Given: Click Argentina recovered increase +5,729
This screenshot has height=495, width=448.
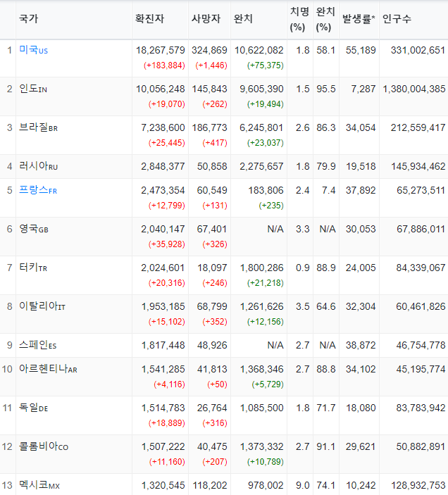Looking at the screenshot, I should tap(268, 384).
